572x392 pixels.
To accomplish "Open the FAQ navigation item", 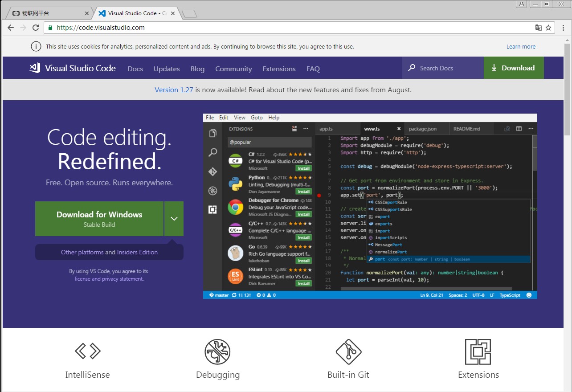I will point(313,69).
